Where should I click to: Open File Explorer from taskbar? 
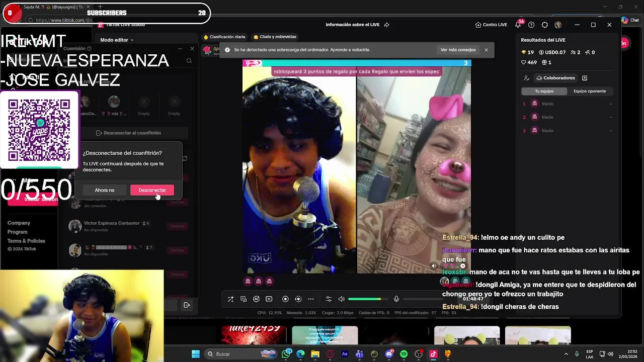point(315,354)
